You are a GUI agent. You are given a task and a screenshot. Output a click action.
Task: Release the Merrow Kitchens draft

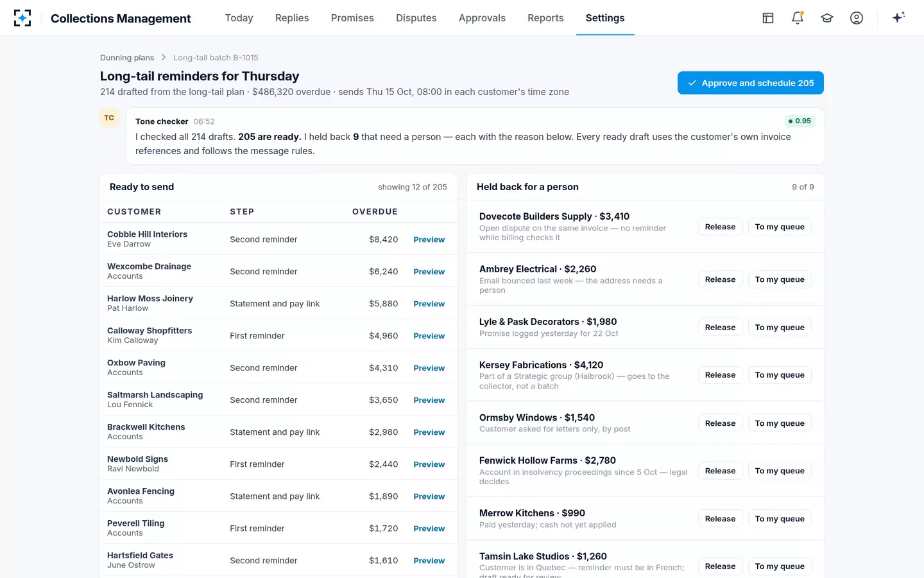pyautogui.click(x=720, y=519)
